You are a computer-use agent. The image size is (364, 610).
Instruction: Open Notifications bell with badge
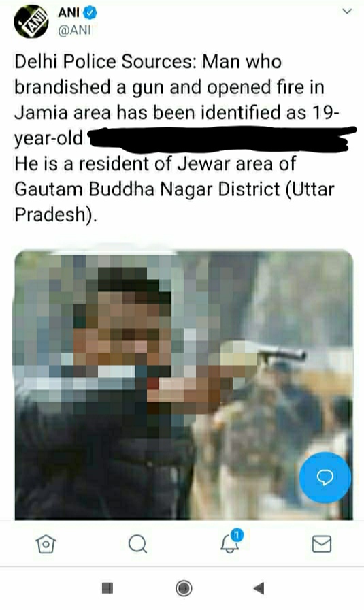point(231,541)
